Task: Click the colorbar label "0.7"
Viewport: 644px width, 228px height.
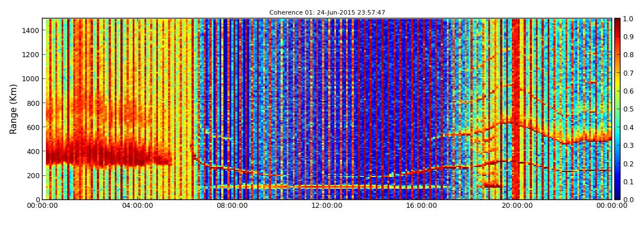Action: (628, 73)
